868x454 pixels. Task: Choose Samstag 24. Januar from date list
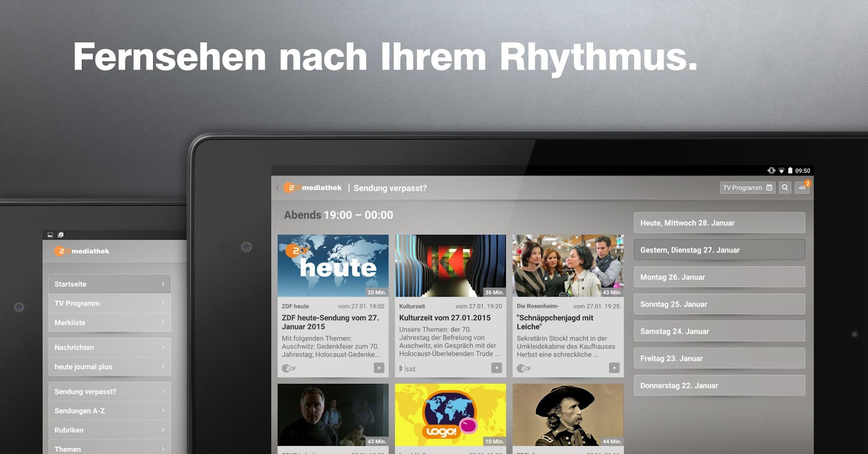pos(719,331)
